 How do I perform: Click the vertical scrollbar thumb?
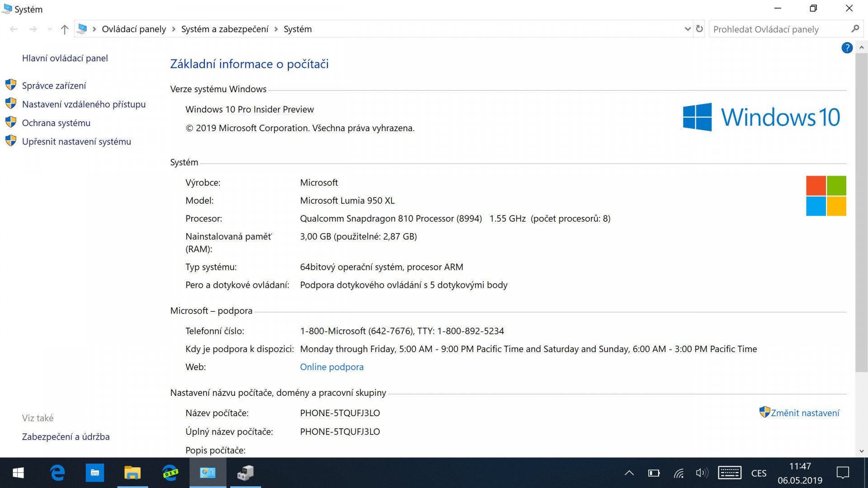click(x=861, y=212)
